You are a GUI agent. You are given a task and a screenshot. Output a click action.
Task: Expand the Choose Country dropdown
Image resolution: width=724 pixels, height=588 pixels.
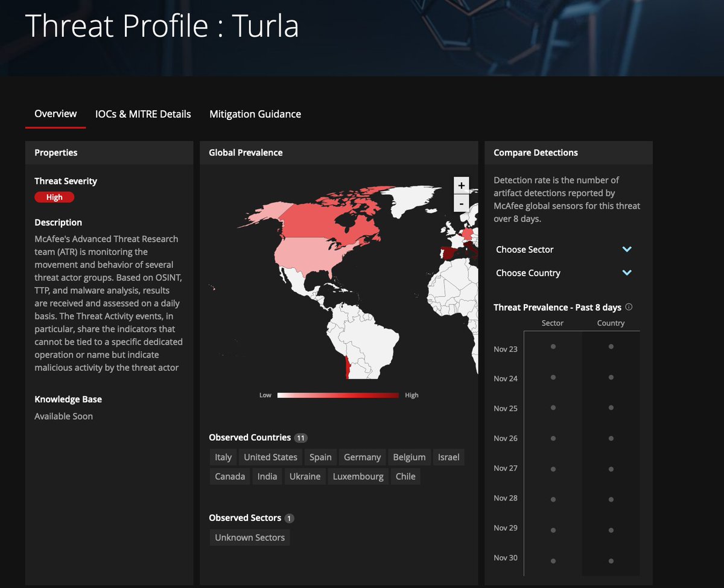[564, 273]
